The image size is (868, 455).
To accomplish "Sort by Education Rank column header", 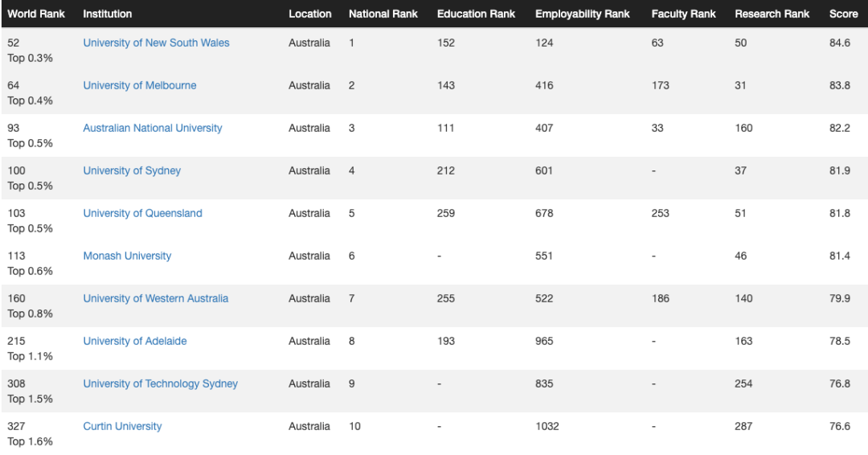I will pyautogui.click(x=476, y=14).
